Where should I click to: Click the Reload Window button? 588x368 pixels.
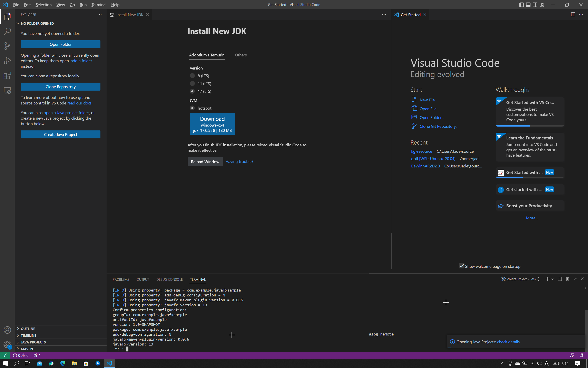point(205,162)
